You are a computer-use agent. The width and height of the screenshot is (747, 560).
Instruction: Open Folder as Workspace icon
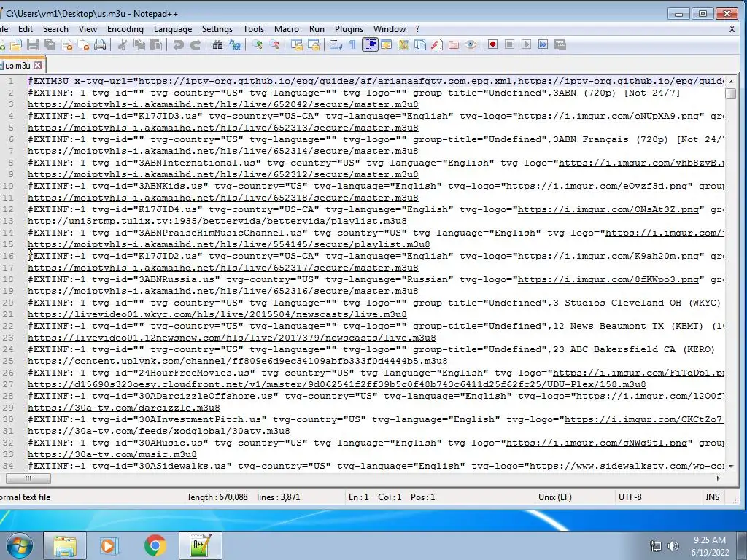click(454, 44)
